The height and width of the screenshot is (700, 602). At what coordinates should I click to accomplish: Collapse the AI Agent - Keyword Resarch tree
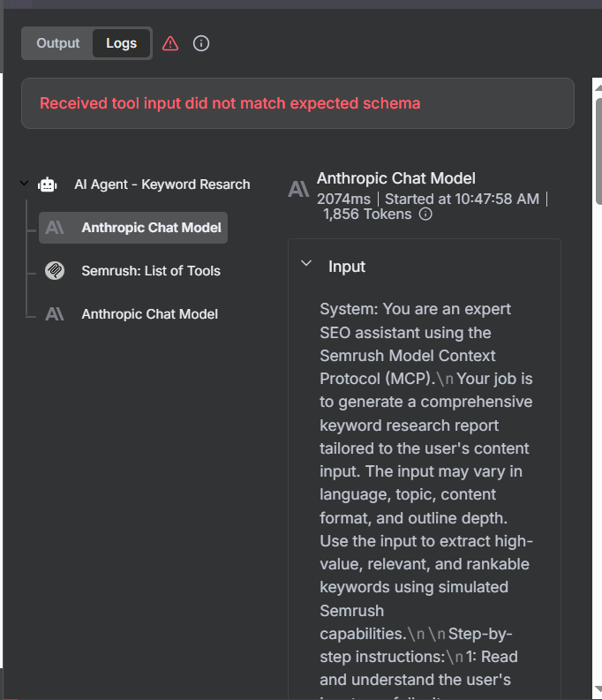click(24, 184)
